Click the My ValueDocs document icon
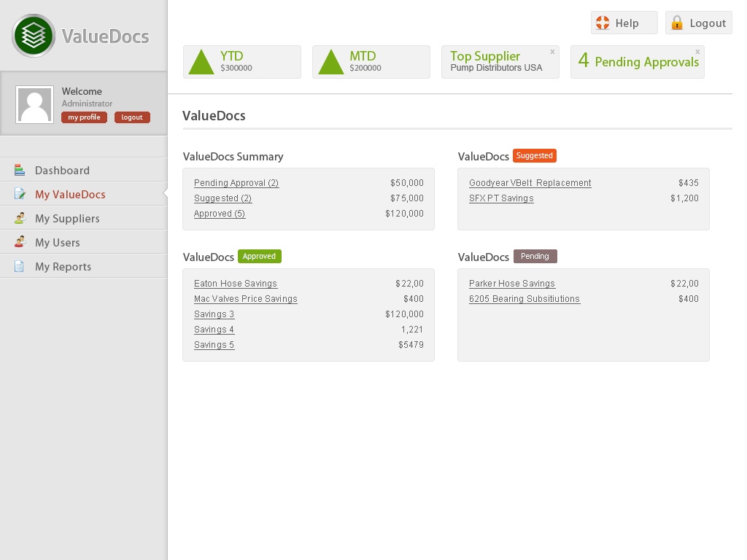This screenshot has width=747, height=560. pos(20,195)
